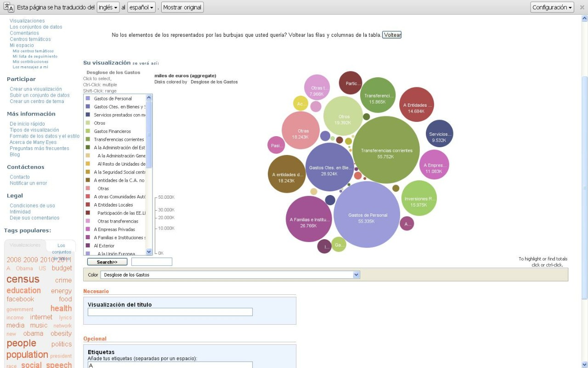Click the Gastos de Personal legend color swatch

pos(88,98)
